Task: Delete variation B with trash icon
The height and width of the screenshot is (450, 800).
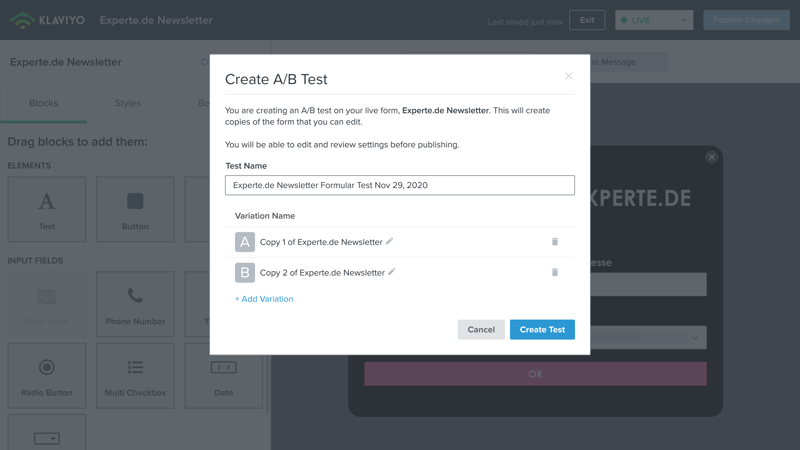Action: [555, 272]
